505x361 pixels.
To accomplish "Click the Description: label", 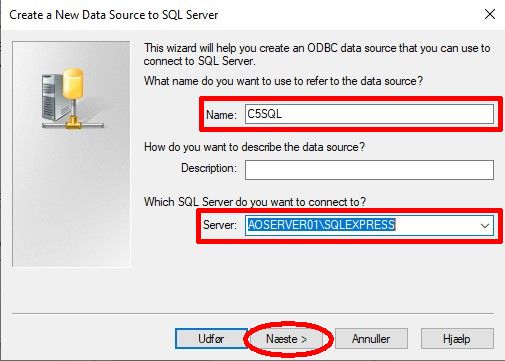I will tap(209, 168).
